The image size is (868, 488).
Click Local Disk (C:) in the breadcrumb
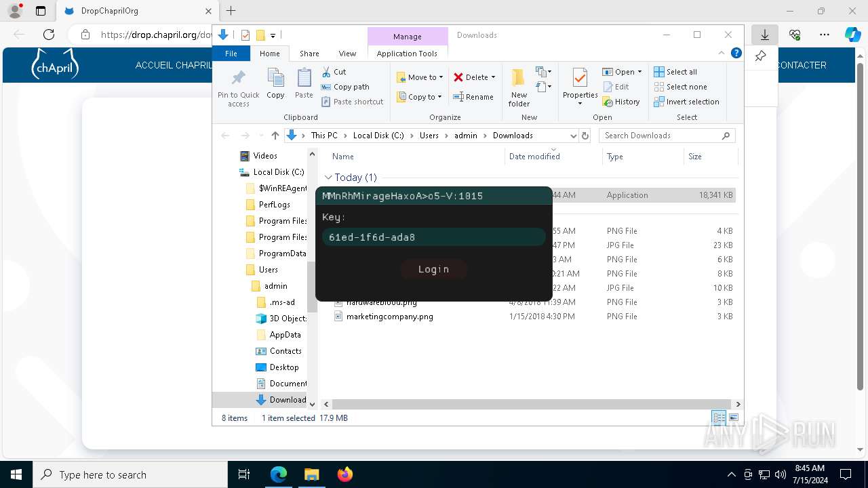(378, 136)
